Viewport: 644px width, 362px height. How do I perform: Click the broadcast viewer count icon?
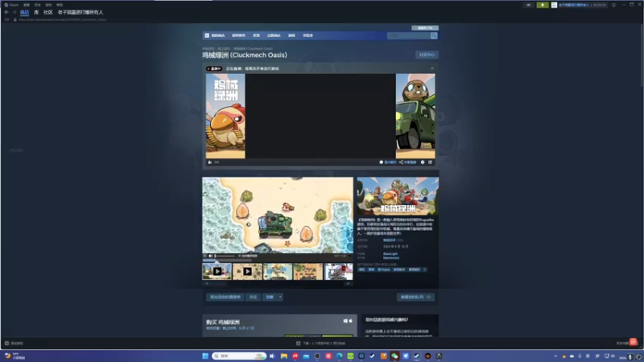pos(210,162)
